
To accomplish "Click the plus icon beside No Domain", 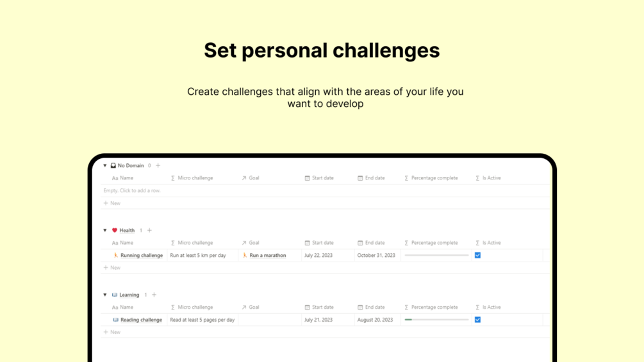I will pyautogui.click(x=158, y=165).
